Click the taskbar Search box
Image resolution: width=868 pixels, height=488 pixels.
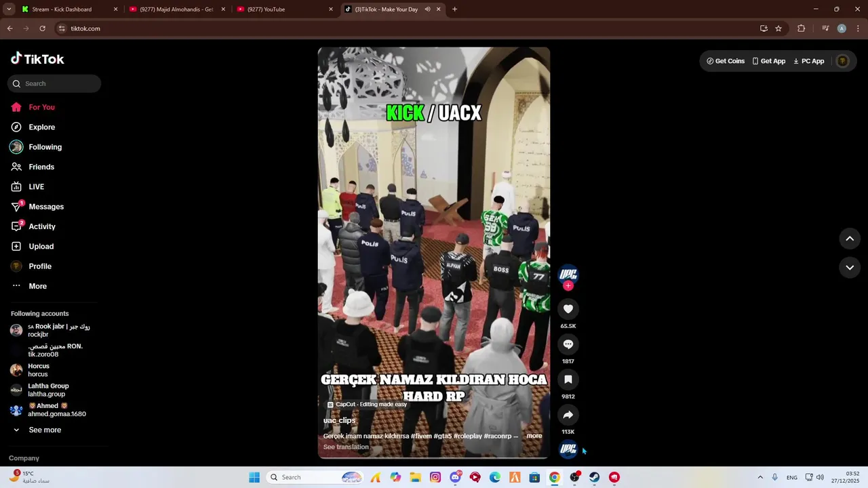pyautogui.click(x=315, y=477)
